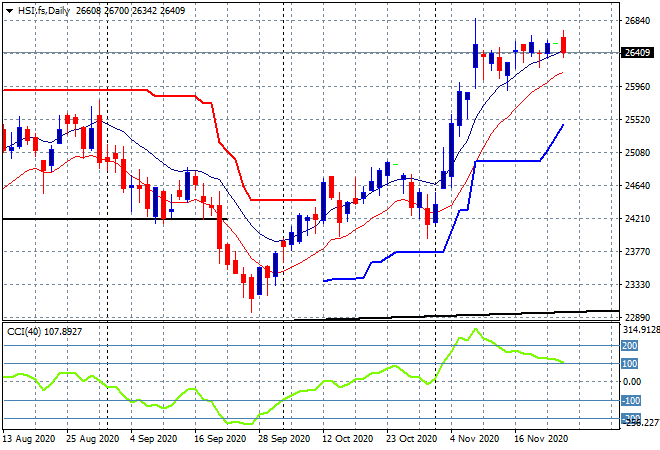Click the 13 Aug 2020 date label

coord(30,438)
